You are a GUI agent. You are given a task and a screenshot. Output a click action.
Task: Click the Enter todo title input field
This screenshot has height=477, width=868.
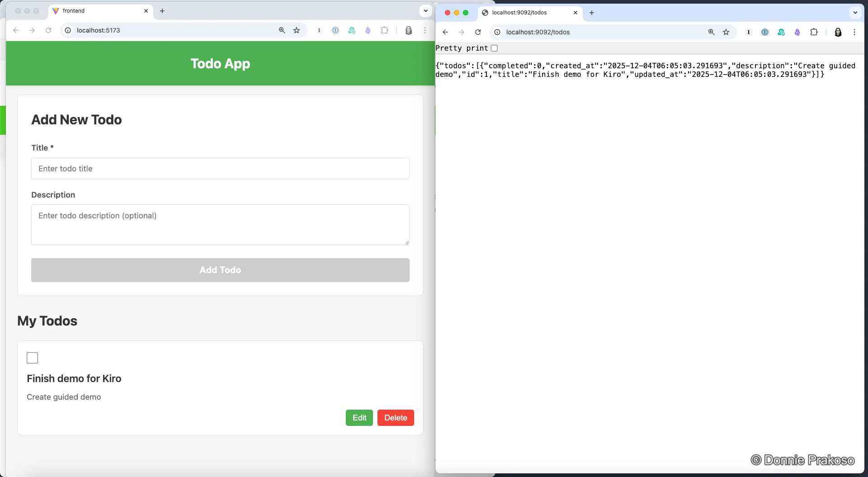pyautogui.click(x=220, y=169)
